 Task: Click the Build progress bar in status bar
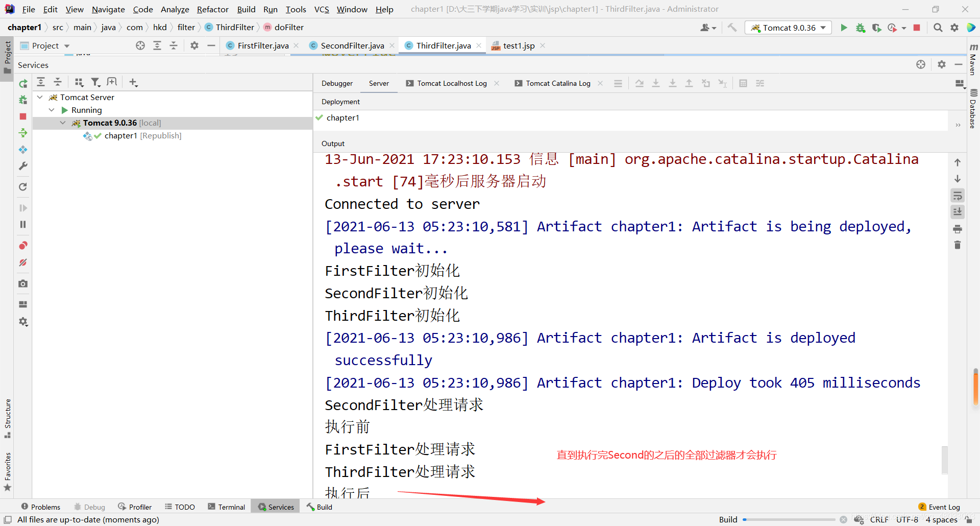click(789, 519)
